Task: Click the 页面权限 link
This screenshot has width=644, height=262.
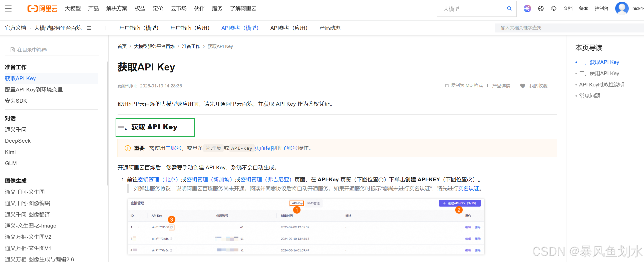Action: click(x=265, y=148)
